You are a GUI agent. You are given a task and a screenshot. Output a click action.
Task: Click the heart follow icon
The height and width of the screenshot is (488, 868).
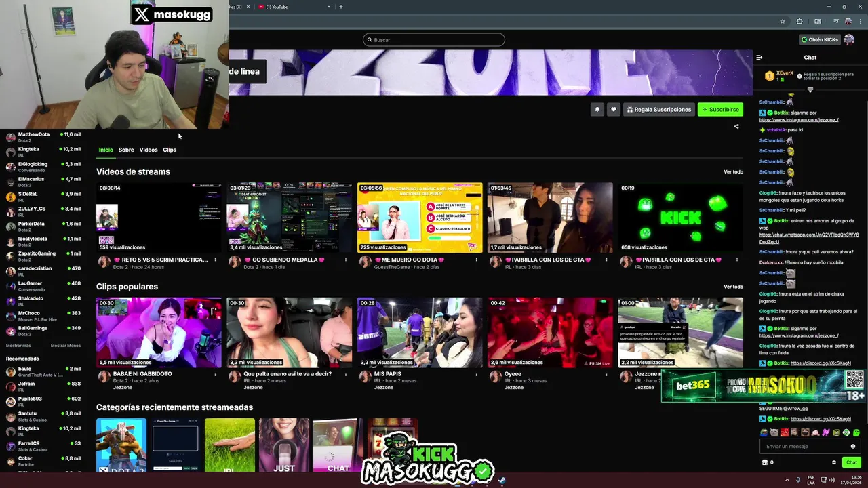[614, 109]
